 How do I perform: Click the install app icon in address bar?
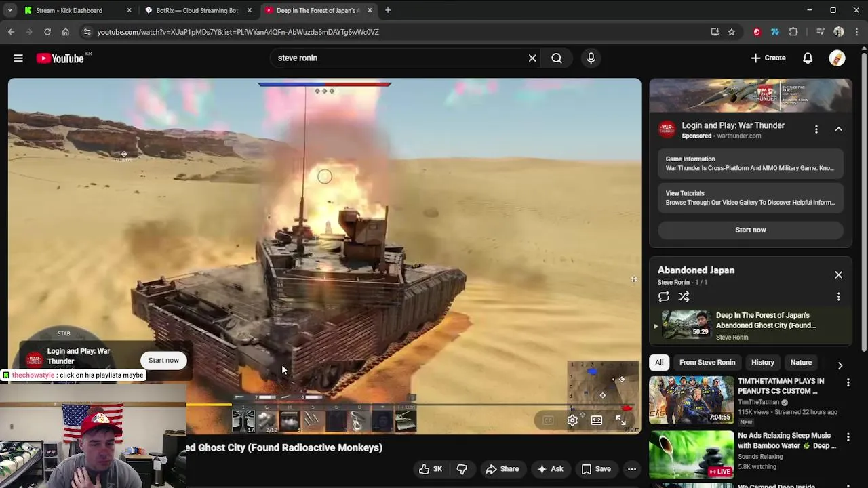[x=715, y=32]
